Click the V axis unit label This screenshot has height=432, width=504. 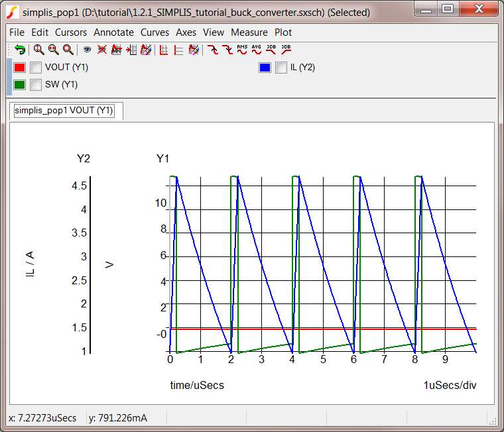click(x=109, y=265)
